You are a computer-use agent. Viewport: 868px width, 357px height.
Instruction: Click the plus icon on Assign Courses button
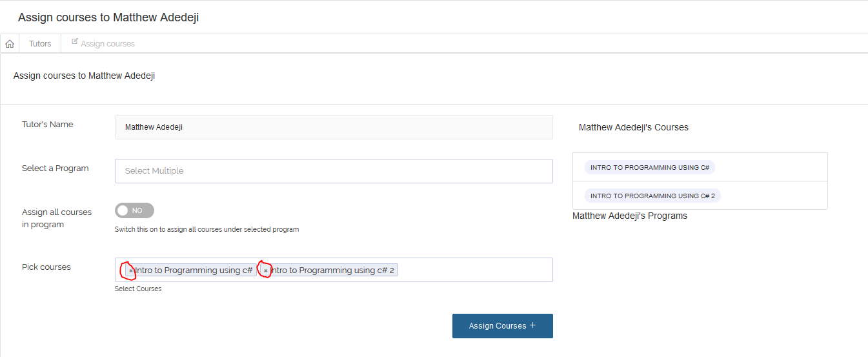pos(532,325)
